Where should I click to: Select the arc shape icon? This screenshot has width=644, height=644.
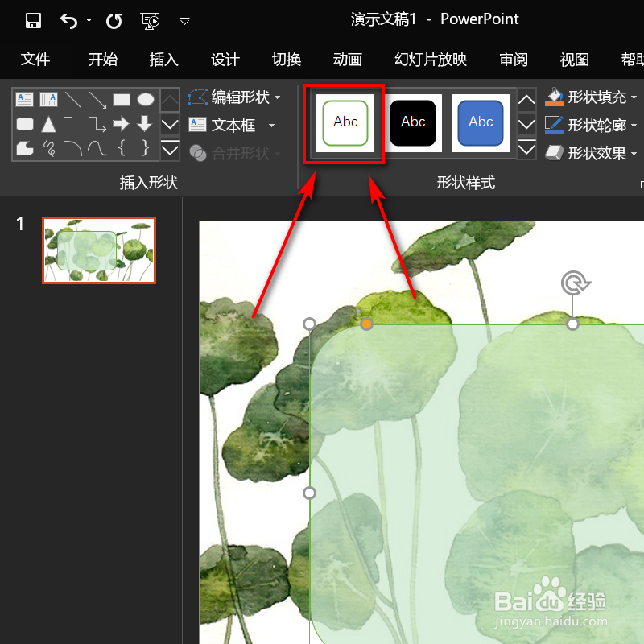click(73, 148)
